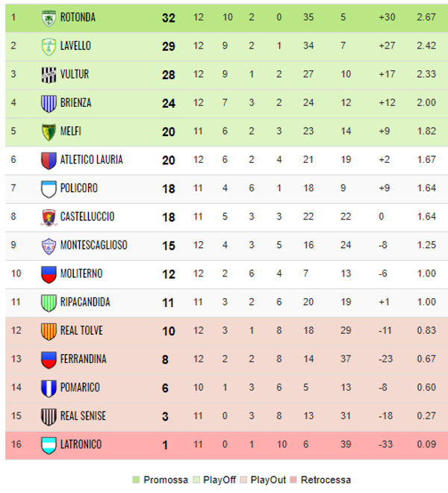This screenshot has height=493, width=448.
Task: Click the Lavello club crest
Action: (49, 46)
